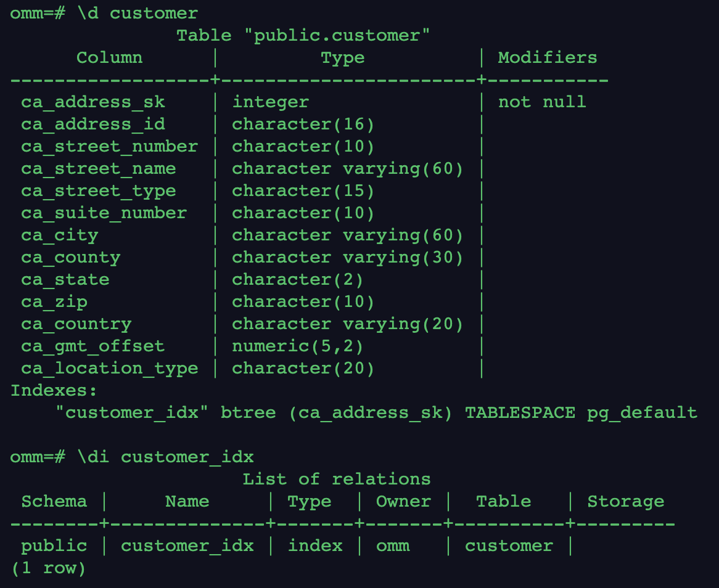Click the "List of relations" heading
The width and height of the screenshot is (719, 588).
(336, 480)
